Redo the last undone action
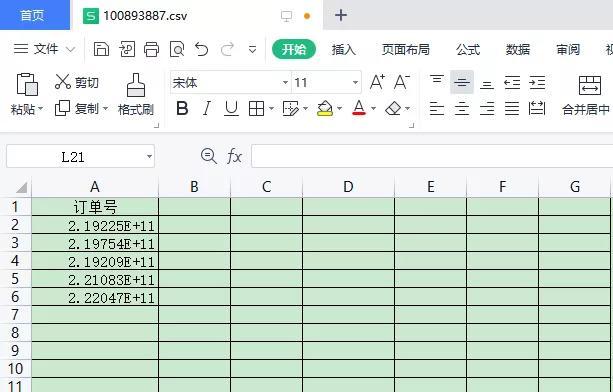Screen dimensions: 613x392 click(x=227, y=50)
